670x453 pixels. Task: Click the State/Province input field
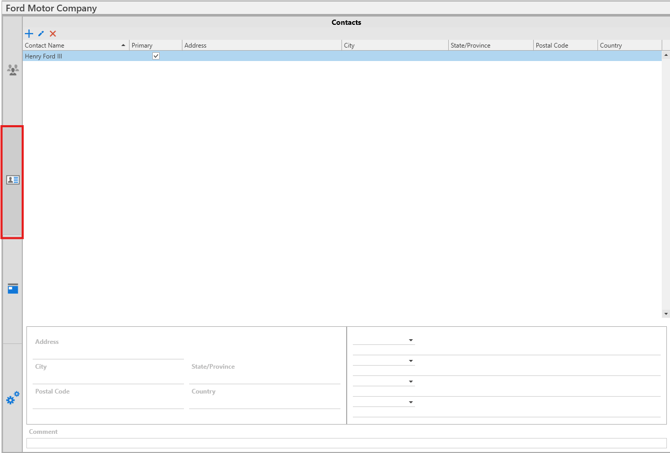click(264, 378)
